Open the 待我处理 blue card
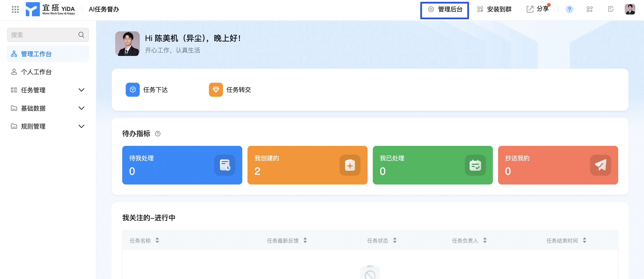The height and width of the screenshot is (279, 644). (182, 165)
